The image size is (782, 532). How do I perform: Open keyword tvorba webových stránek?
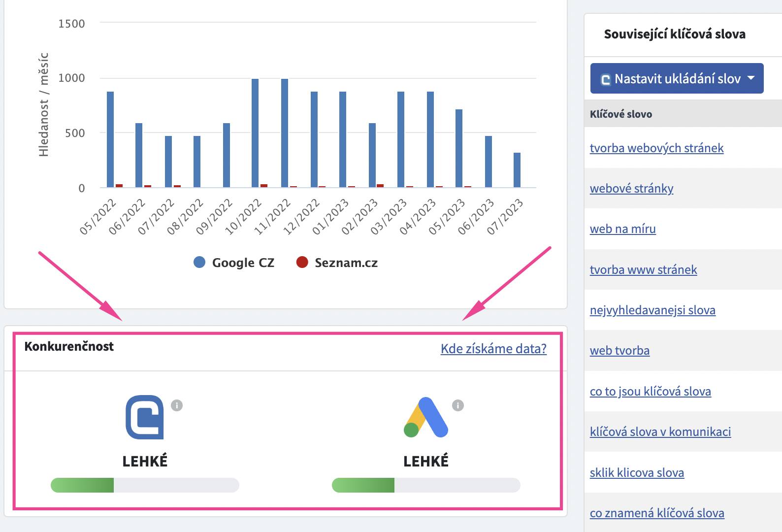[x=656, y=148]
